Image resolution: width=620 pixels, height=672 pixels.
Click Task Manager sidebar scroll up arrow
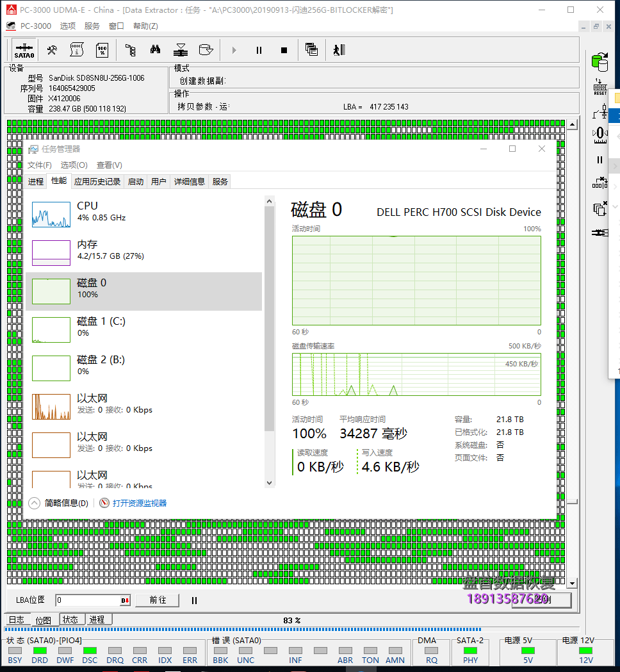coord(269,201)
